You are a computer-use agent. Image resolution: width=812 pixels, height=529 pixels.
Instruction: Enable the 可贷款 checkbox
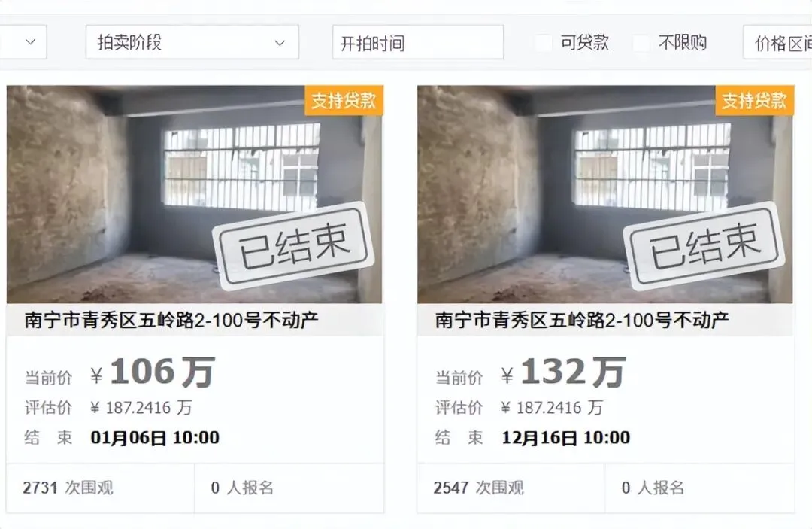pyautogui.click(x=544, y=42)
